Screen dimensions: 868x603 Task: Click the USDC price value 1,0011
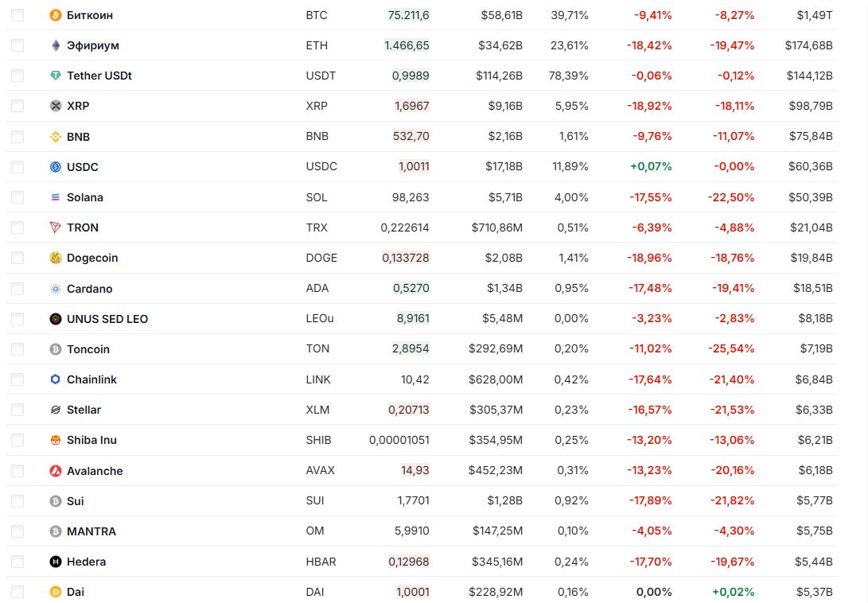[x=414, y=167]
